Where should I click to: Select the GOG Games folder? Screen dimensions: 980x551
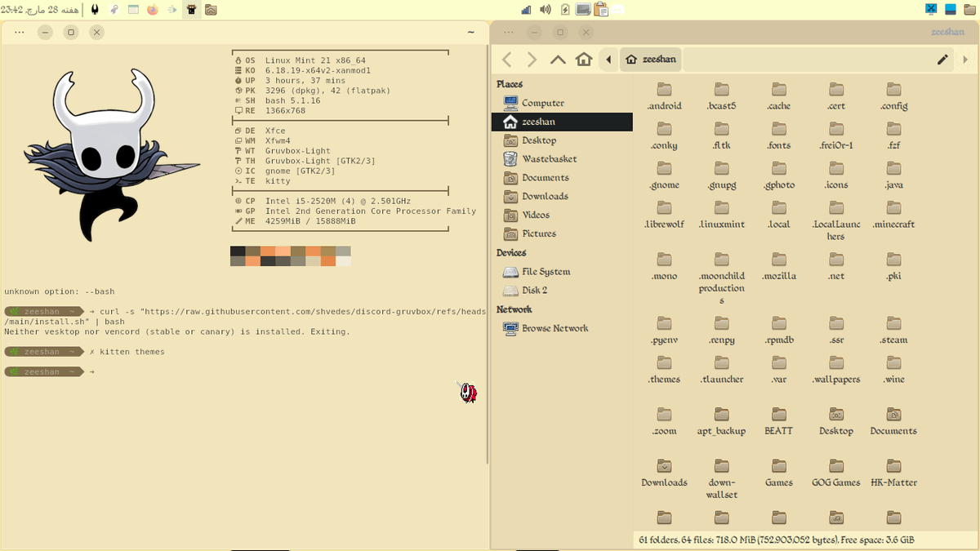point(836,473)
